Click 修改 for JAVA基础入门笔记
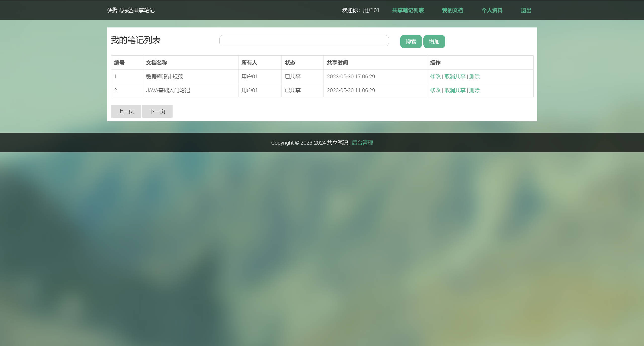This screenshot has width=644, height=346. 435,90
